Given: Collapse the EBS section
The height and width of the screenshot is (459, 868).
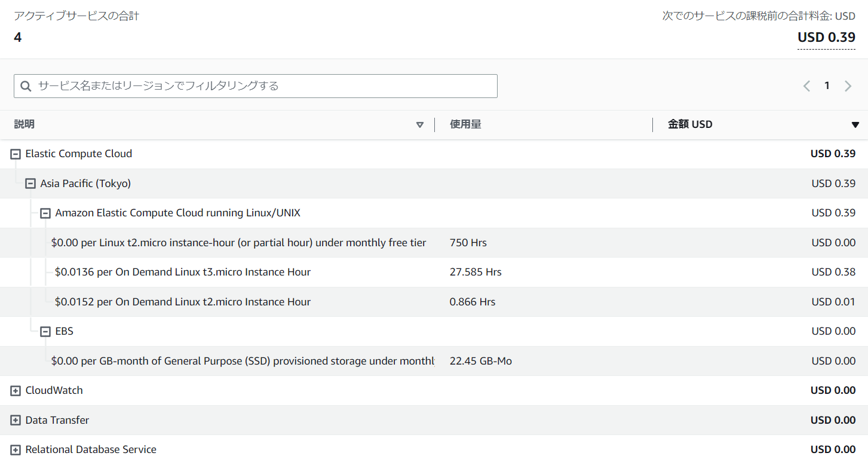Looking at the screenshot, I should (45, 332).
